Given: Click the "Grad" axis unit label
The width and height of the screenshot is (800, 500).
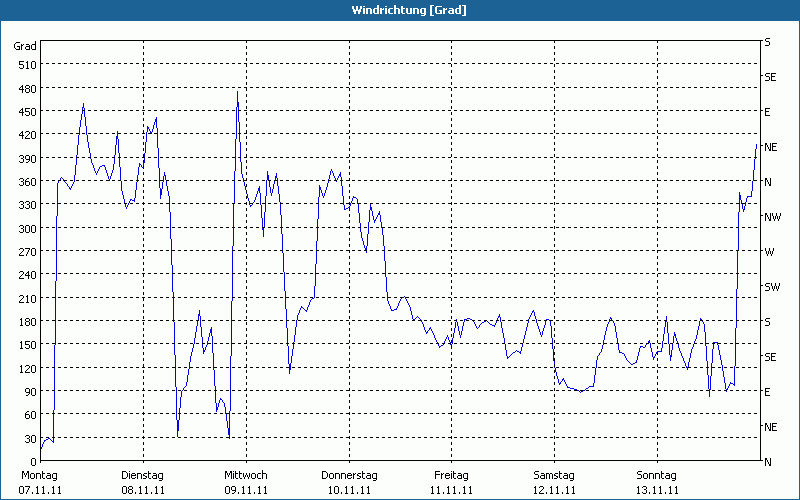Looking at the screenshot, I should tap(25, 46).
